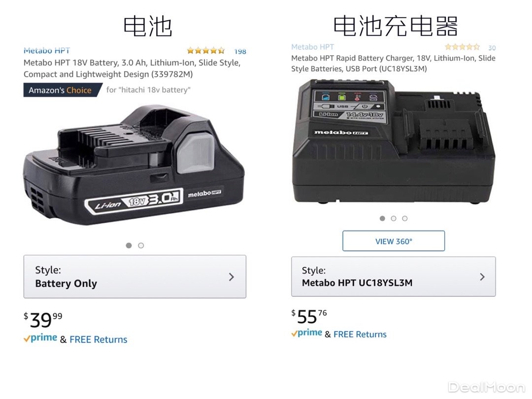Image resolution: width=532 pixels, height=399 pixels.
Task: Select second image dot for battery
Action: click(x=141, y=245)
